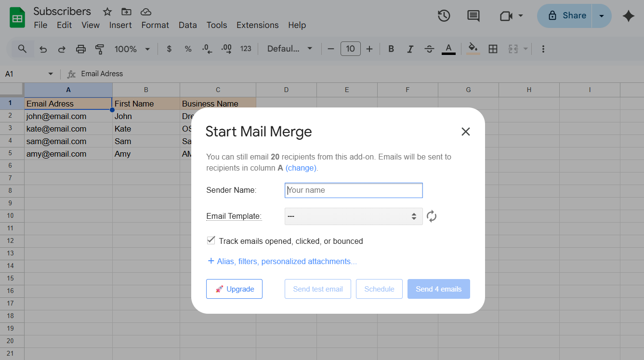Apply italic formatting
This screenshot has width=644, height=360.
(x=410, y=49)
